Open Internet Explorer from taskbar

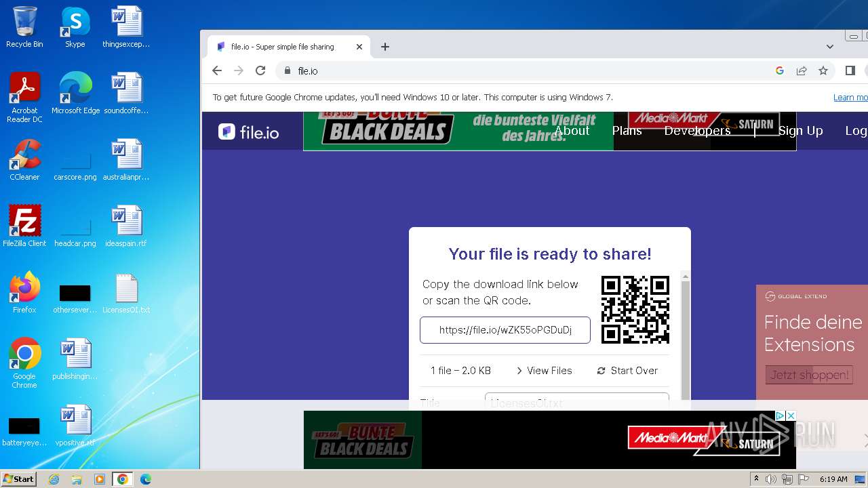[54, 479]
